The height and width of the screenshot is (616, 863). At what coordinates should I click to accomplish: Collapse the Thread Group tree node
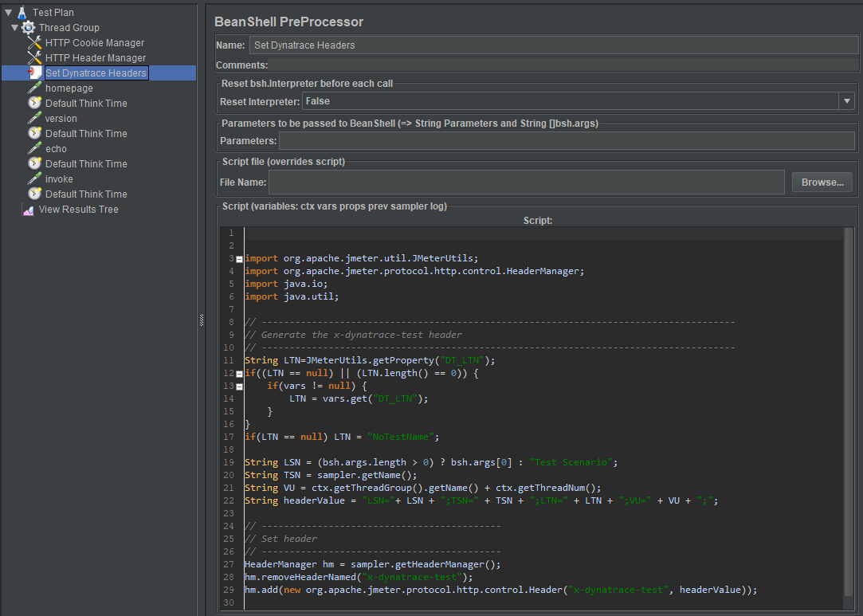[15, 28]
